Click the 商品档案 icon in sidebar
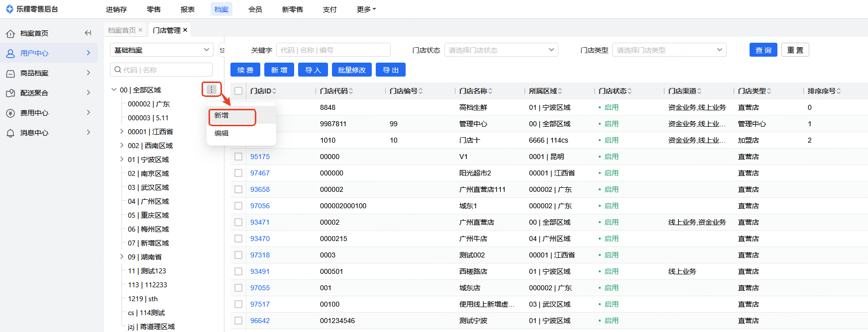Screen dimensions: 868x332 pos(10,74)
